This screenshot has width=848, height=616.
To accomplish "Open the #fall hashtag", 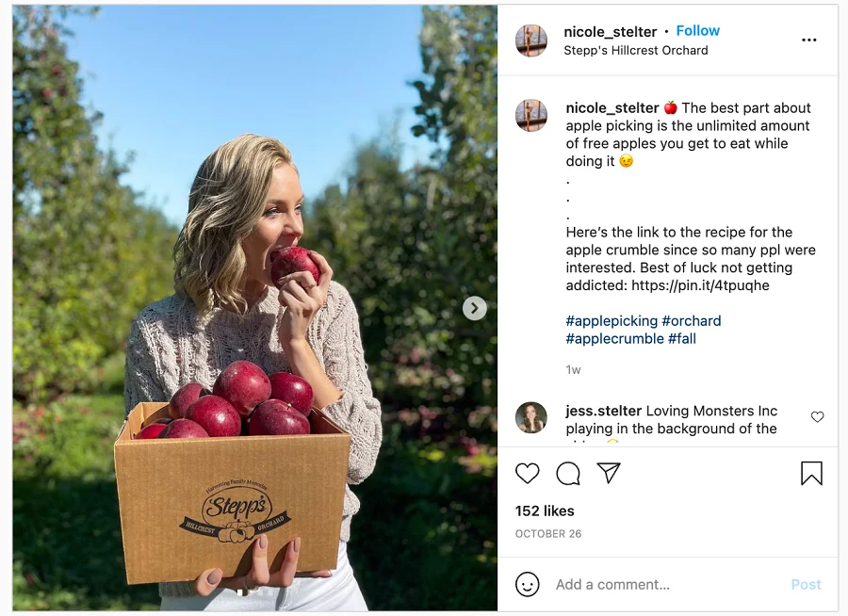I will click(682, 338).
